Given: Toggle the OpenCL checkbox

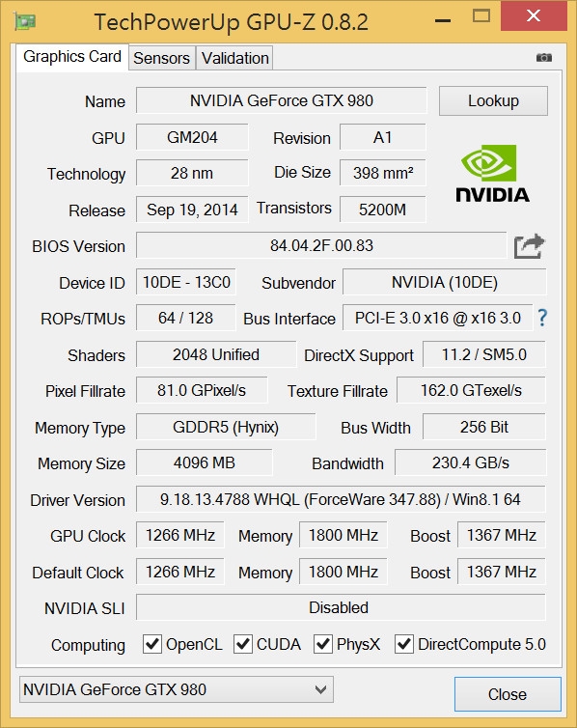Looking at the screenshot, I should (152, 644).
